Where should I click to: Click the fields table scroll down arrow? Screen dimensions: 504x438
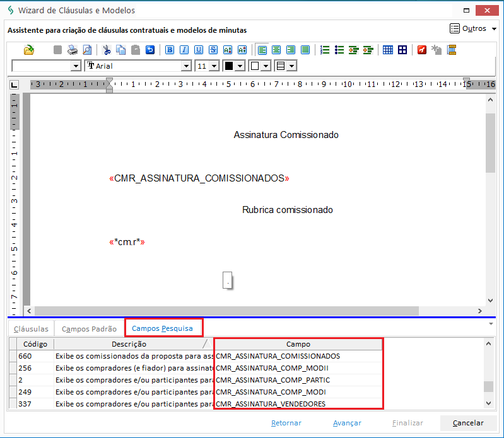pyautogui.click(x=489, y=403)
